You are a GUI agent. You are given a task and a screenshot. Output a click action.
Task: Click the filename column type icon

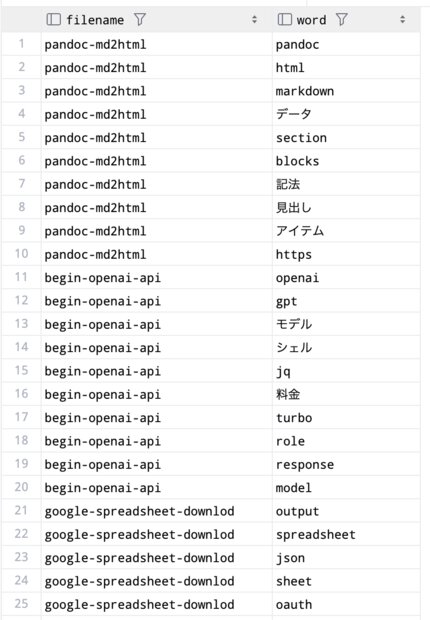[53, 19]
